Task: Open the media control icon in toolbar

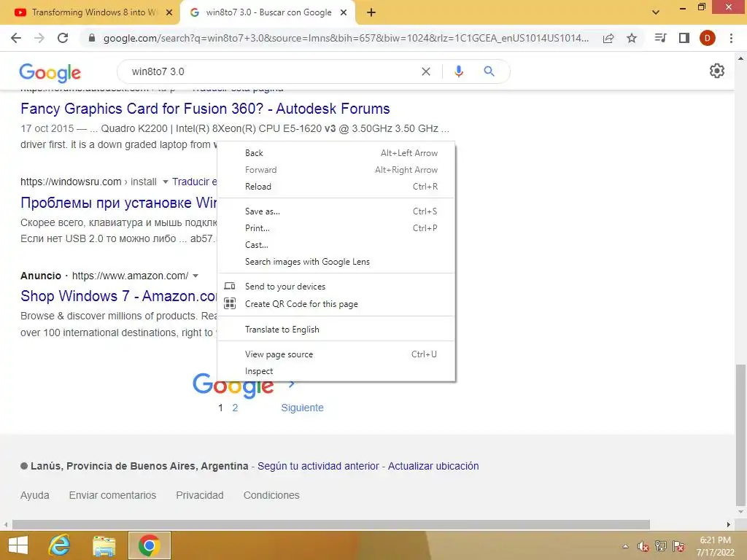Action: pos(660,38)
